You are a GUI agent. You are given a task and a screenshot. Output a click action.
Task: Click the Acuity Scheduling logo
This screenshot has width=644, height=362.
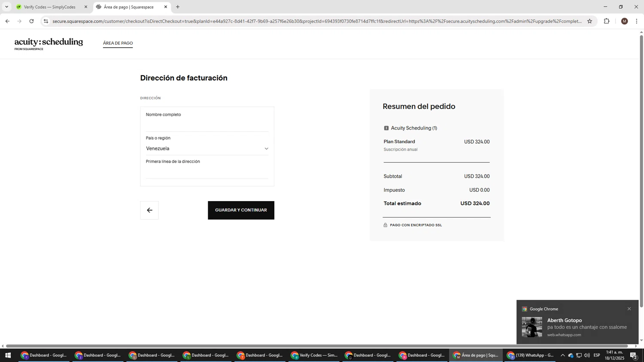click(x=49, y=44)
